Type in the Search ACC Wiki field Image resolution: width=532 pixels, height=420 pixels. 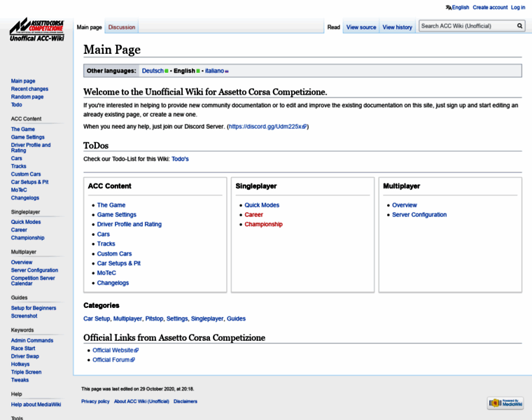point(466,26)
